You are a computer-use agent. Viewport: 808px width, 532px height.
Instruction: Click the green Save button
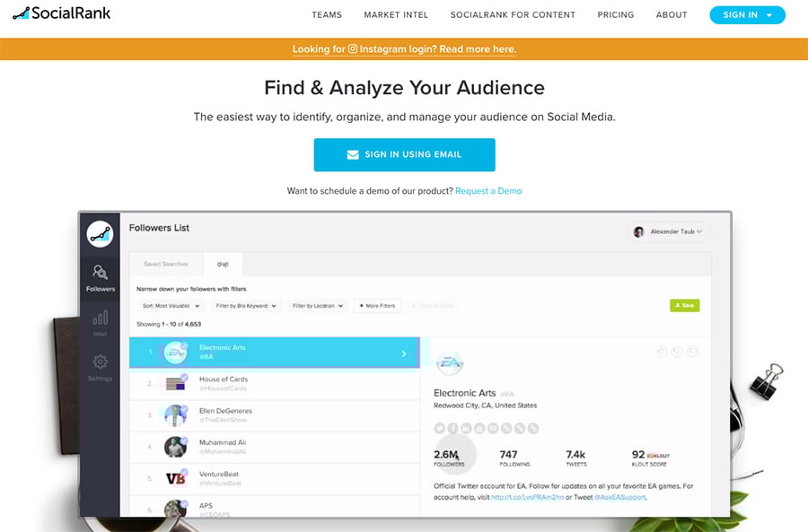click(x=684, y=305)
